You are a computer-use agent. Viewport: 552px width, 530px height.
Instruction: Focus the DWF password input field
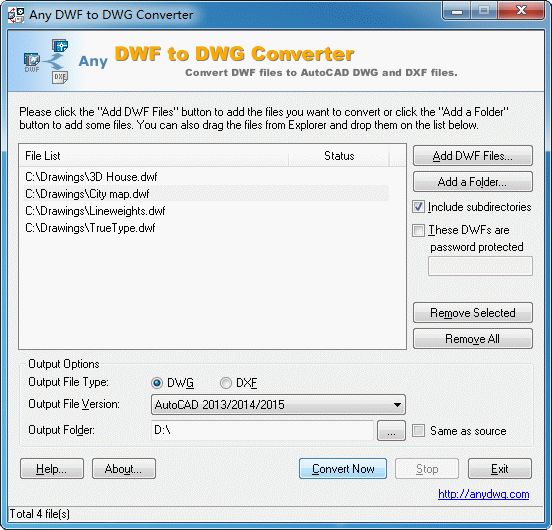480,266
